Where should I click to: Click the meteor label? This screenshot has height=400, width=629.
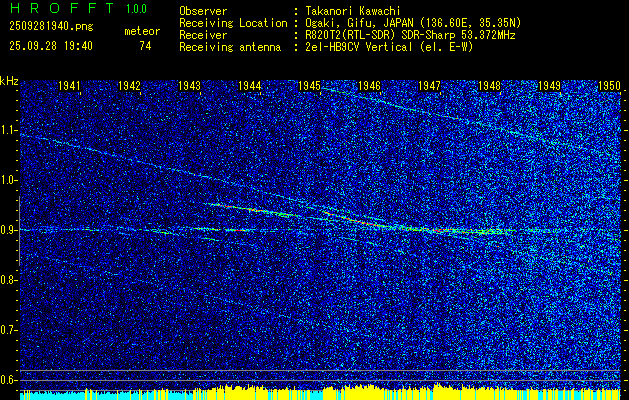pyautogui.click(x=142, y=31)
